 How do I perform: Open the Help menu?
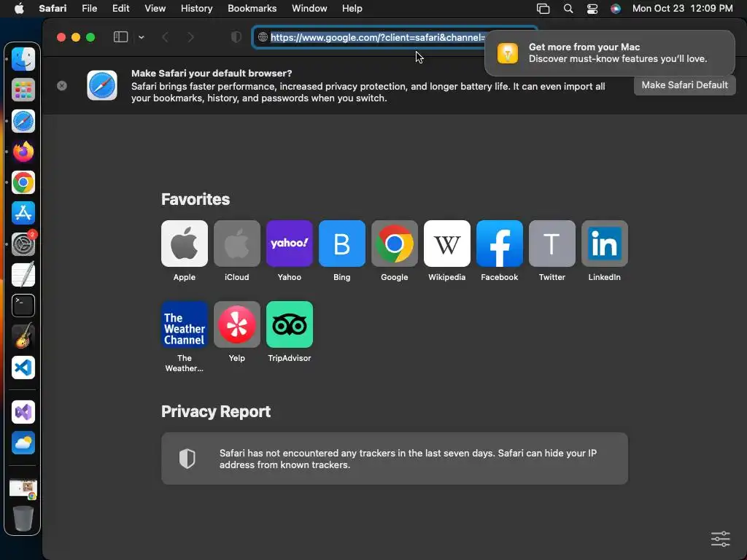tap(352, 9)
